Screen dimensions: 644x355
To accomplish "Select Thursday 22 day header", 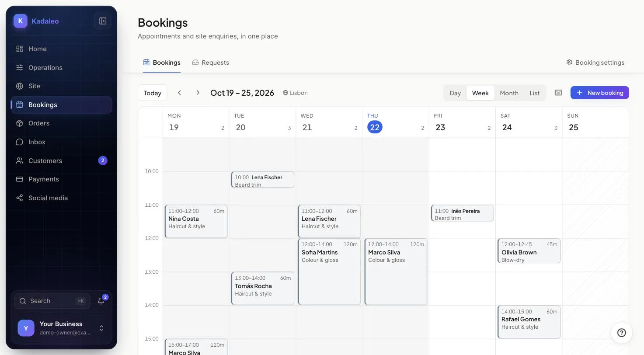I will (396, 122).
